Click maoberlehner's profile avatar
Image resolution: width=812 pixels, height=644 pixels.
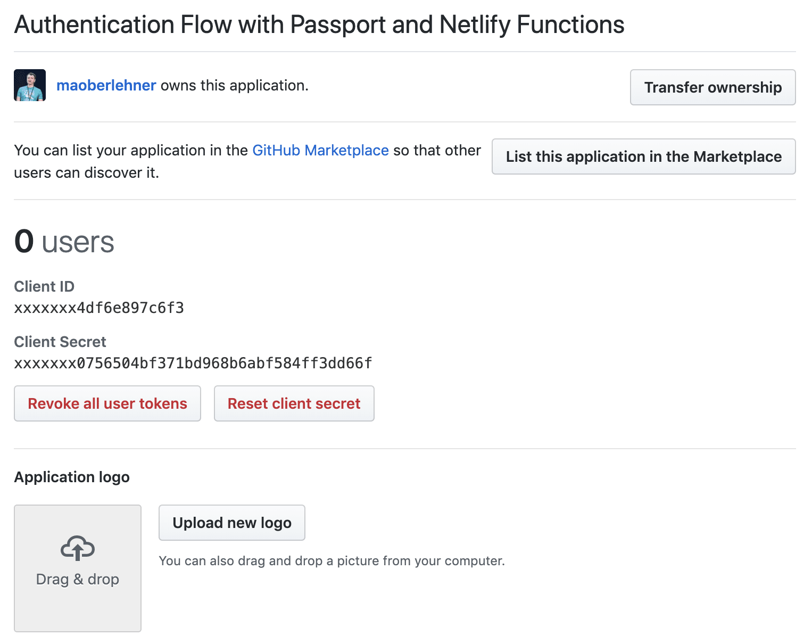click(30, 85)
